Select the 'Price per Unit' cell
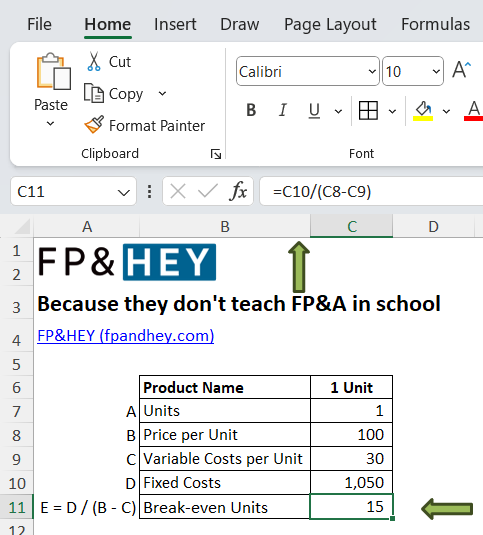483x535 pixels. (225, 435)
